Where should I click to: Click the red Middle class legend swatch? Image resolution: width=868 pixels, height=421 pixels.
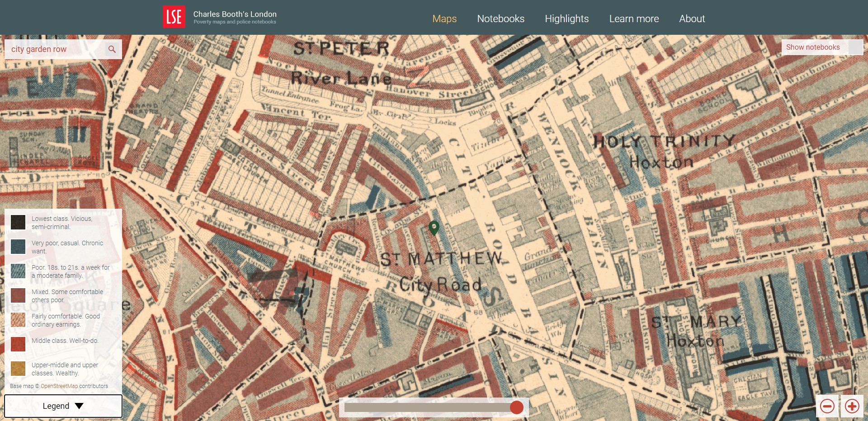18,344
